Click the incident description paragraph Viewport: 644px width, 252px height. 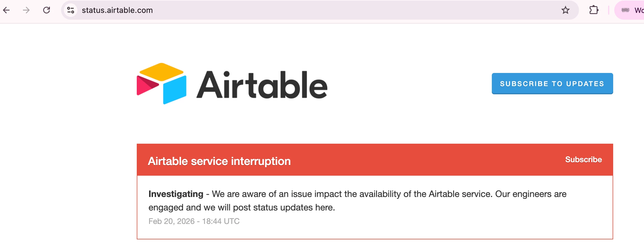357,201
